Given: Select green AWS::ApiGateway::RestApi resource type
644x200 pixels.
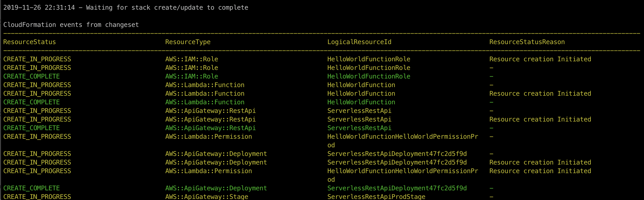Looking at the screenshot, I should pyautogui.click(x=211, y=128).
